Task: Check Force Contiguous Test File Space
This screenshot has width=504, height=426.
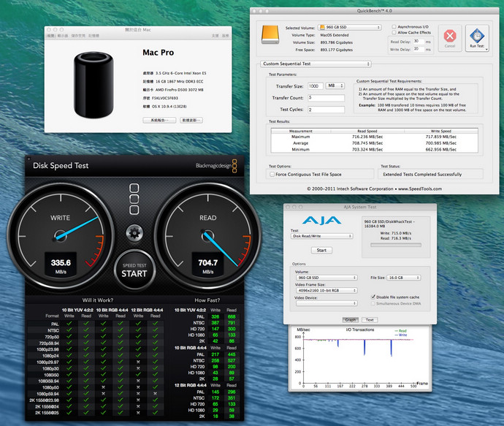Action: click(x=272, y=174)
